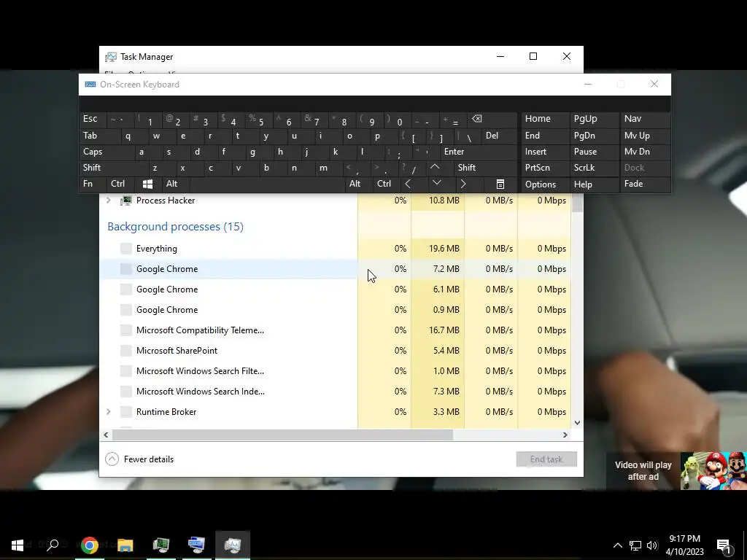Expand the Runtime Broker process group
The height and width of the screenshot is (560, 747).
[x=108, y=412]
